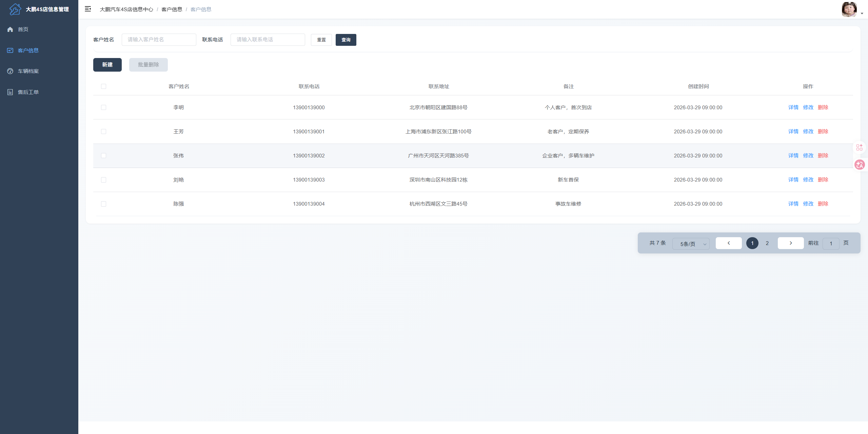Click 修改 for 李明
This screenshot has width=868, height=434.
tap(808, 108)
